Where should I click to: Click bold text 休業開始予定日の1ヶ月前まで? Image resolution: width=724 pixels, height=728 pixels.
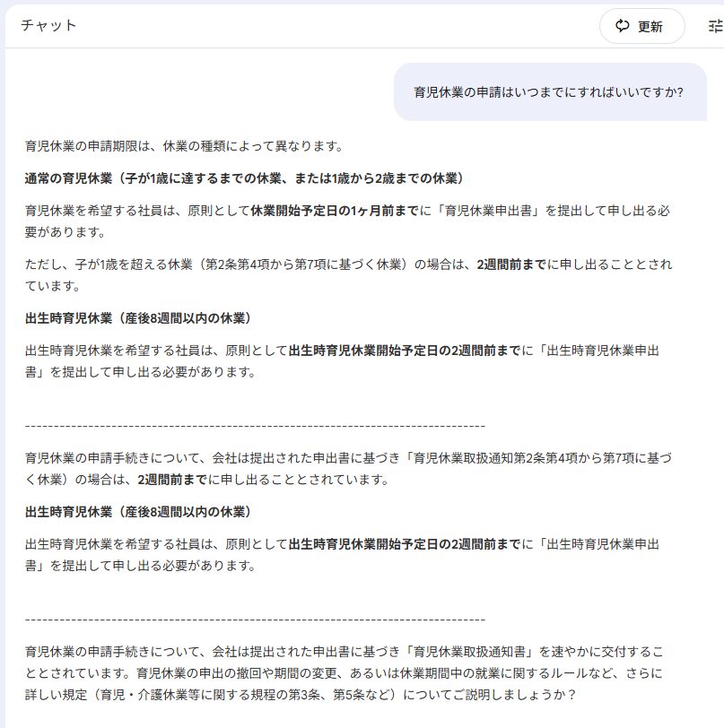click(x=335, y=211)
